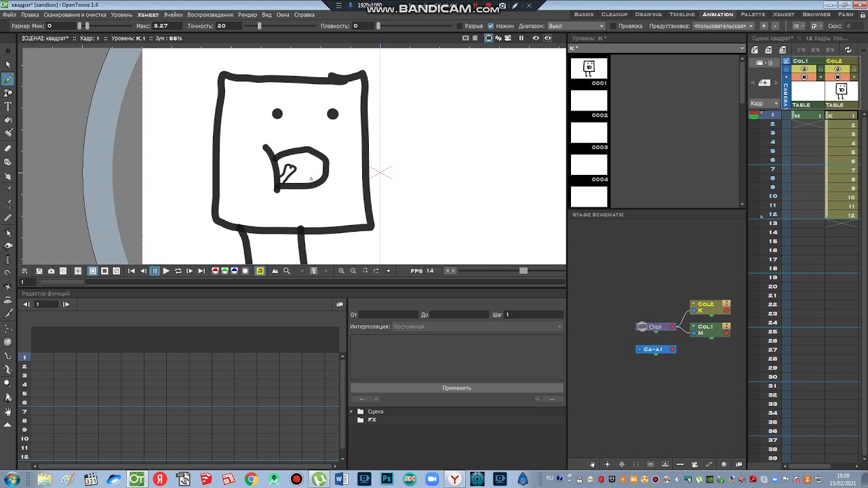
Task: Open the Рендер menu
Action: click(248, 15)
